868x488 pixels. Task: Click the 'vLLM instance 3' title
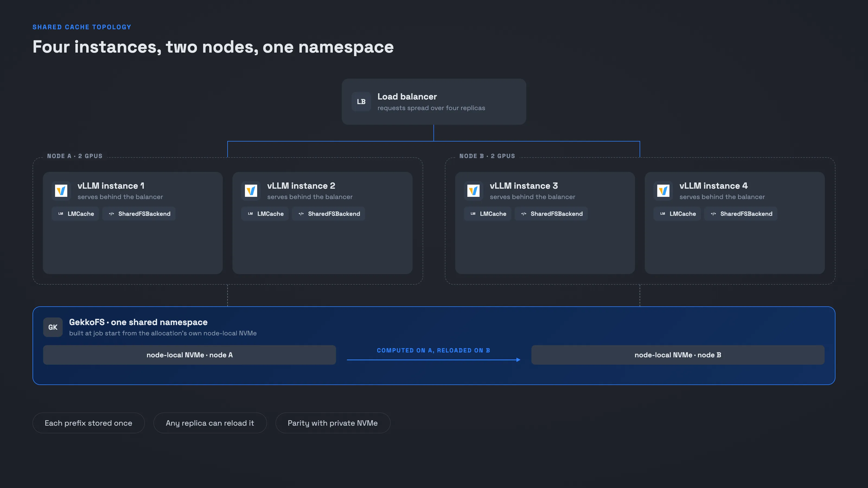click(524, 186)
